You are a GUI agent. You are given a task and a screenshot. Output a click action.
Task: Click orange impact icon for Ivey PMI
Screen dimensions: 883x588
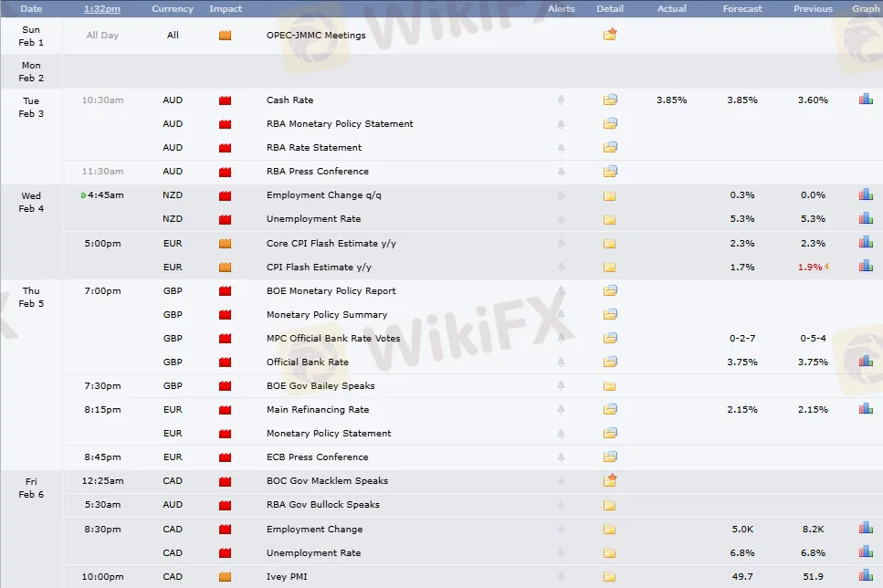(226, 577)
